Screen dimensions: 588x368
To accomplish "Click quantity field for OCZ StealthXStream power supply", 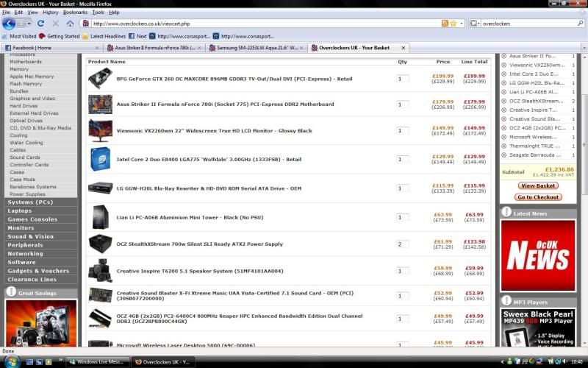I will 402,244.
